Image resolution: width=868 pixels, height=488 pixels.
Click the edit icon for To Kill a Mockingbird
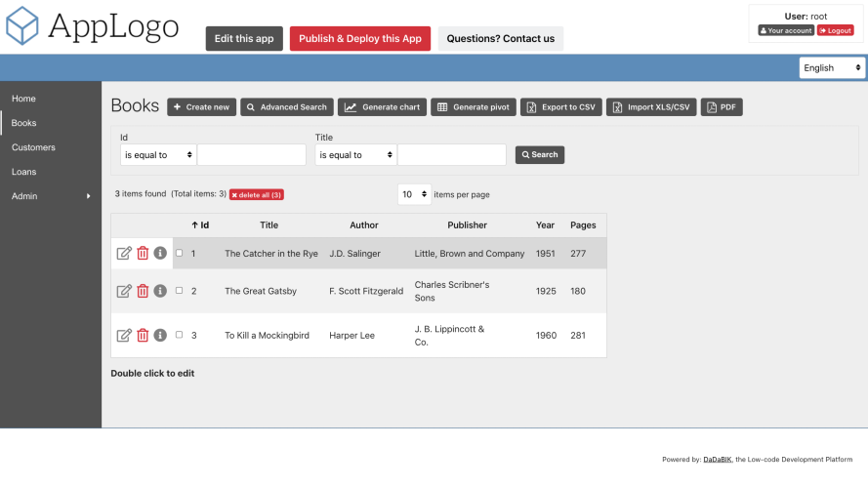tap(124, 336)
